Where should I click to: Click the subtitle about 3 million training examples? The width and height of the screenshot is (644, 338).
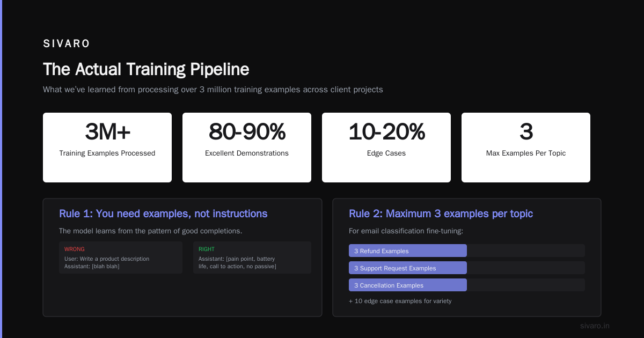pos(213,90)
